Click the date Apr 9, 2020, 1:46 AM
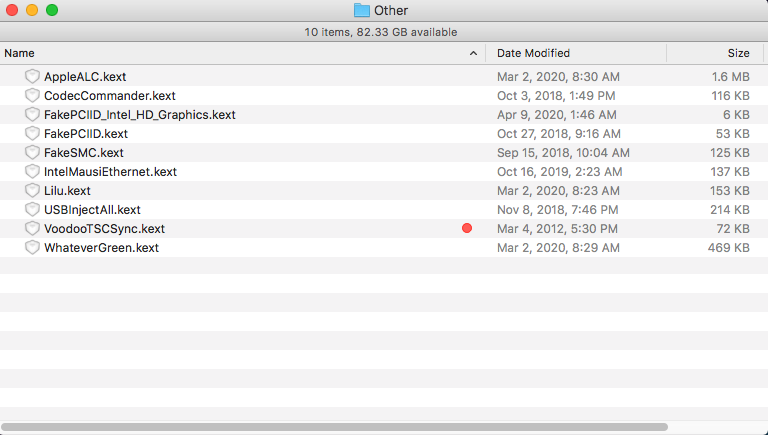768x435 pixels. click(x=556, y=115)
